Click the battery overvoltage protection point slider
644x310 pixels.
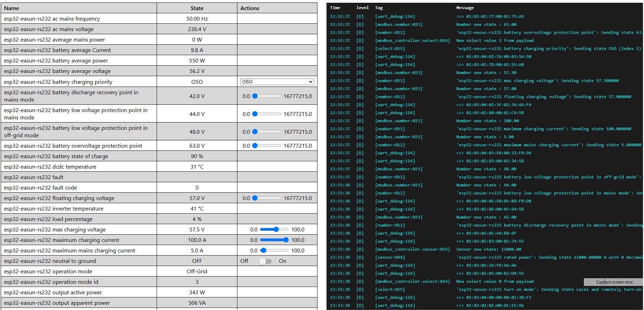[x=267, y=146]
